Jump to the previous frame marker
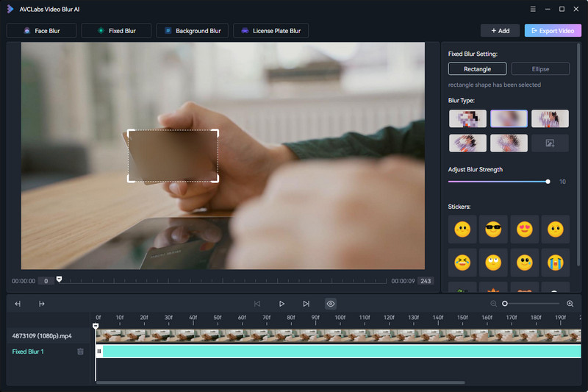This screenshot has width=588, height=392. point(257,304)
